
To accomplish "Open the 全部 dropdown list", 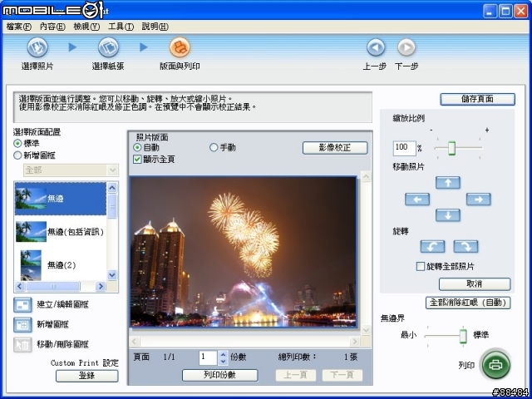I will (x=71, y=170).
